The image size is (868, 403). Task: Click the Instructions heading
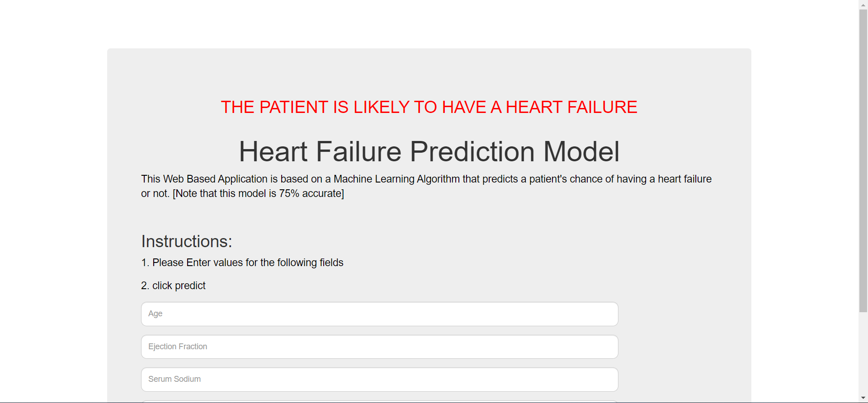186,241
